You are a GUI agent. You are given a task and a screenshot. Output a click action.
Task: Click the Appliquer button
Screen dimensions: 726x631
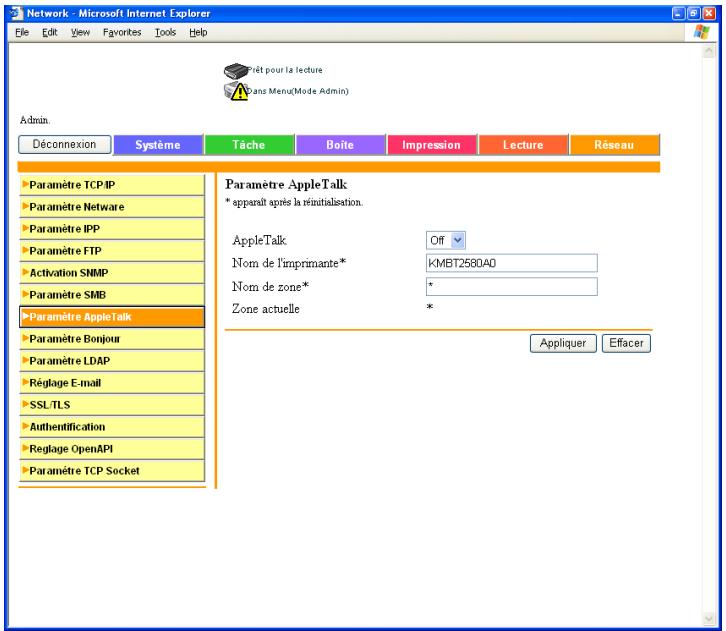[563, 343]
